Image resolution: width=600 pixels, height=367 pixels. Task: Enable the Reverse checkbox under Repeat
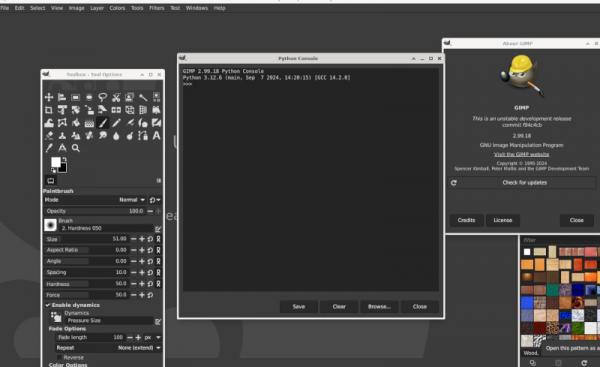pyautogui.click(x=59, y=357)
